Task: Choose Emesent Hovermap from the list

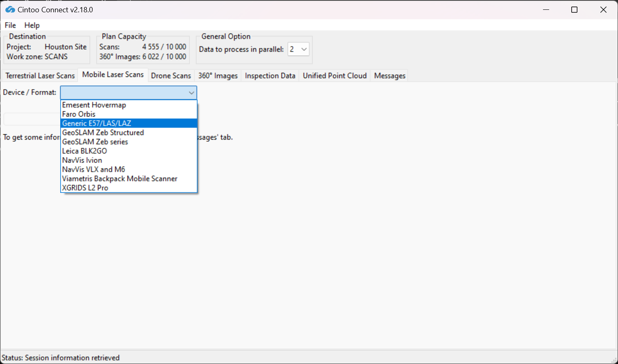Action: 129,105
